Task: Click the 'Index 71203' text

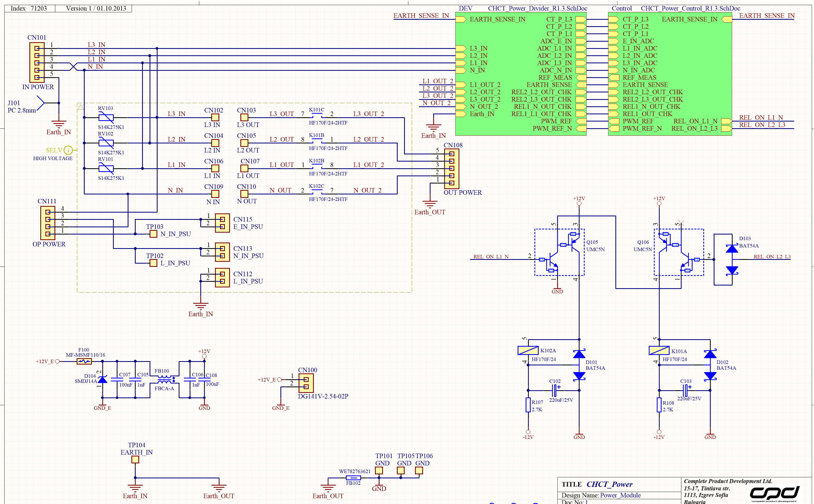Action: pos(29,8)
